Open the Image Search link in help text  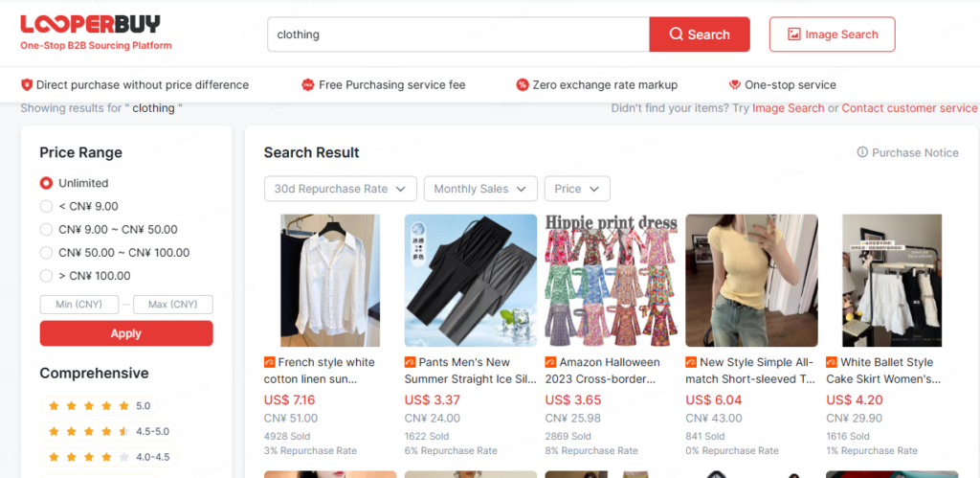pyautogui.click(x=789, y=108)
